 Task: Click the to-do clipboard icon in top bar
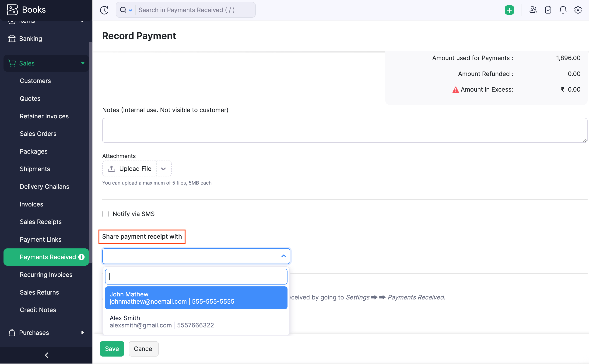(548, 10)
